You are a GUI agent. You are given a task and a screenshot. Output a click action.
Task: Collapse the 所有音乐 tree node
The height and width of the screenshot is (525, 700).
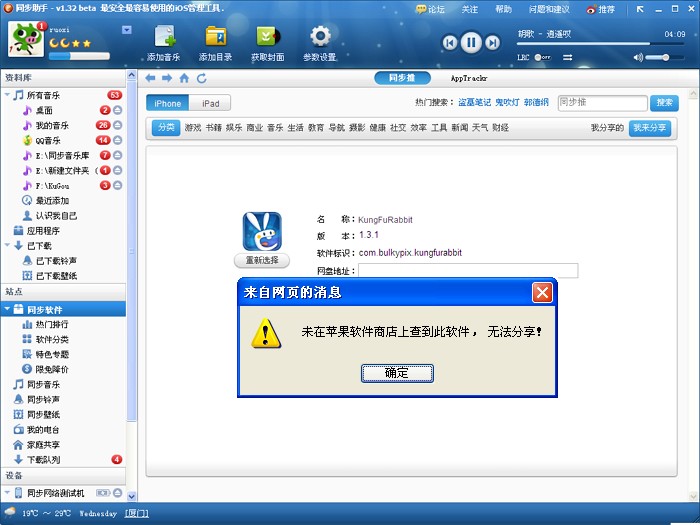(x=7, y=95)
